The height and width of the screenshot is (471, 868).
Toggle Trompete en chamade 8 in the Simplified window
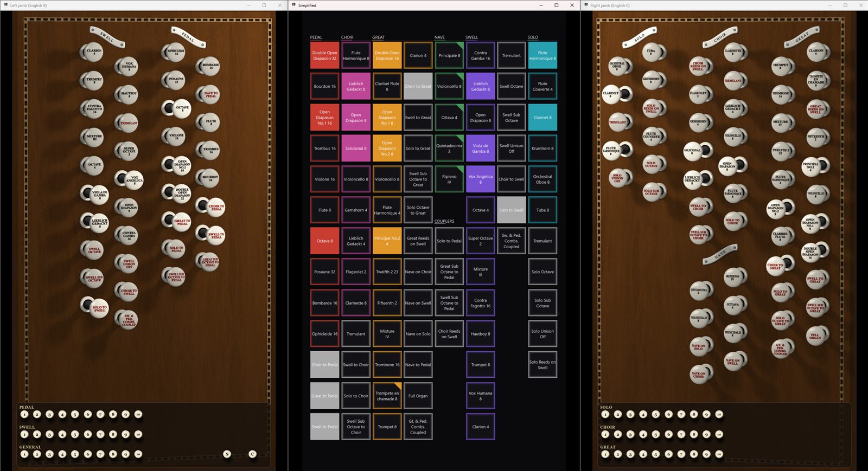387,396
